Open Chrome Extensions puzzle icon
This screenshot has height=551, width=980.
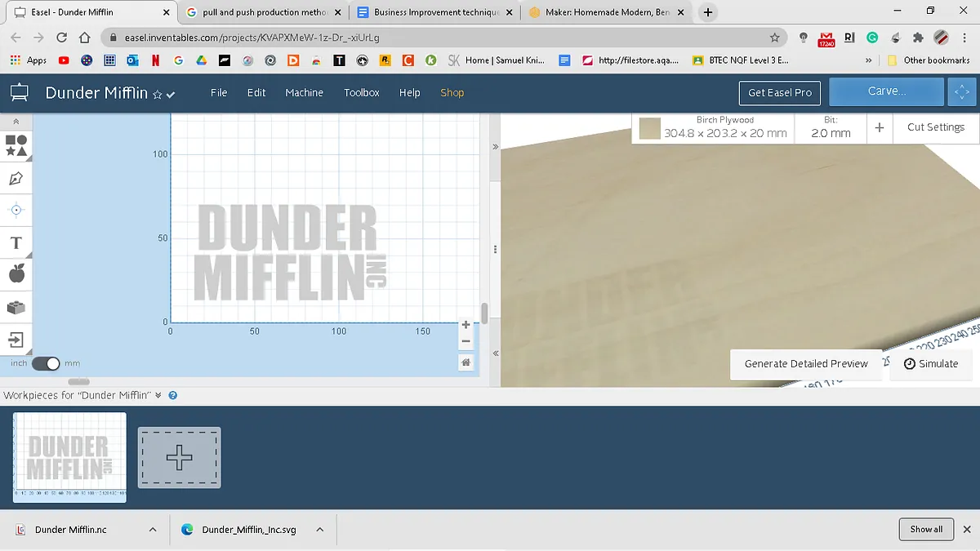(x=918, y=38)
